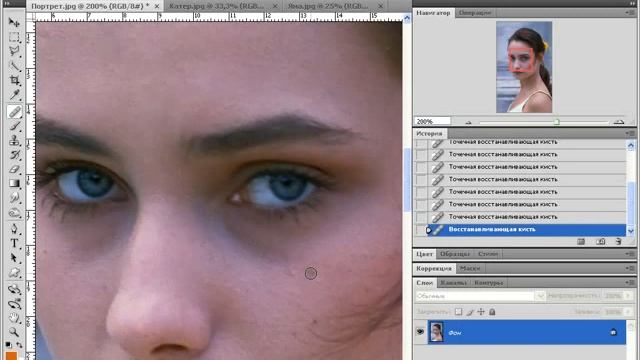Viewport: 640px width, 360px height.
Task: Toggle lock all padlock in Layers
Action: pyautogui.click(x=492, y=312)
